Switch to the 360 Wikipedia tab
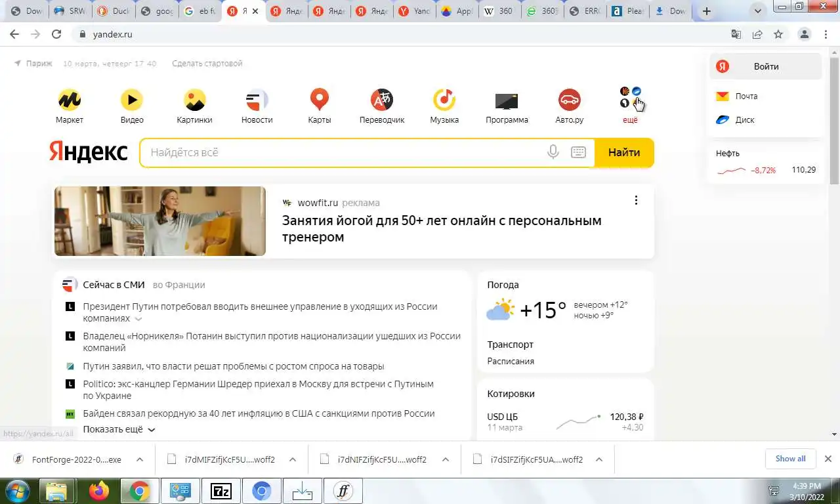The width and height of the screenshot is (840, 504). 499,11
